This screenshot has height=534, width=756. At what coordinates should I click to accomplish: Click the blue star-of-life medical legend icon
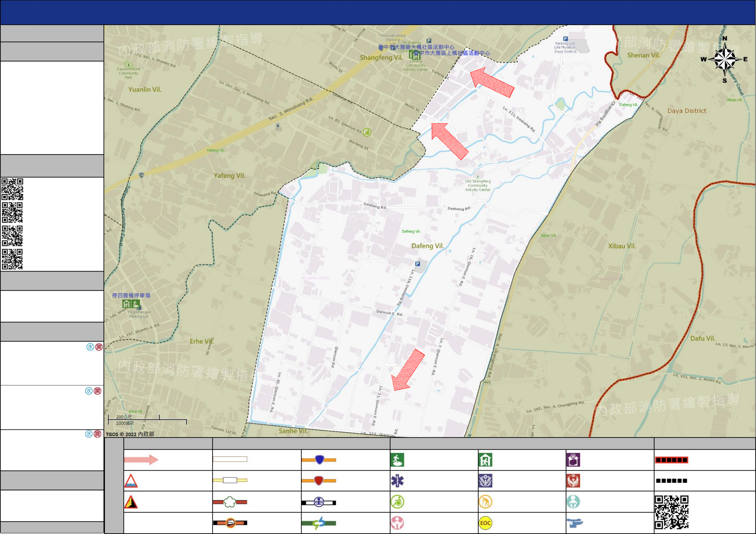(397, 481)
